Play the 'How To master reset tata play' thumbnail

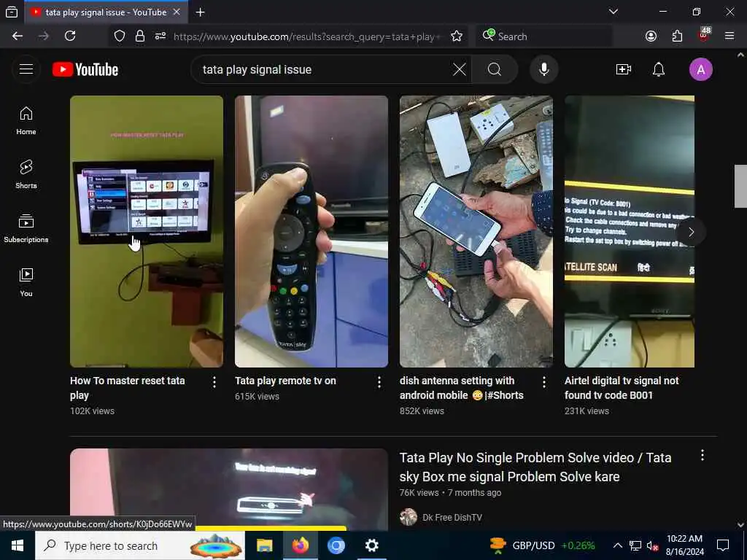coord(146,231)
